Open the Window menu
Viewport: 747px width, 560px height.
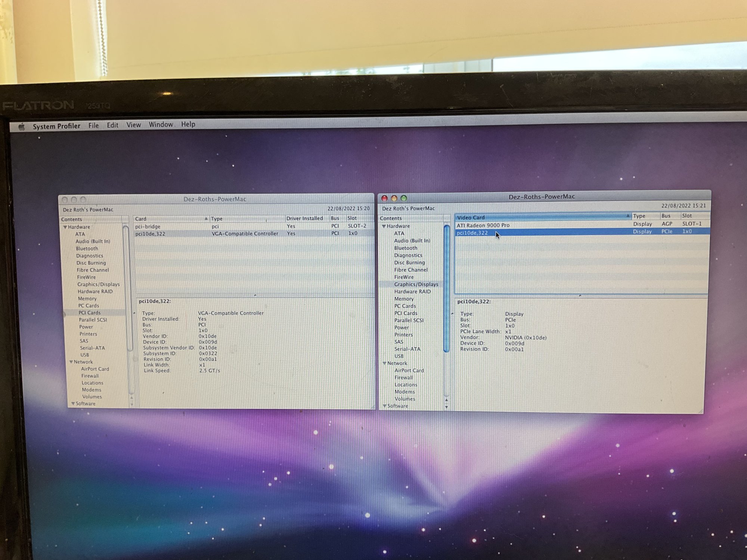click(x=161, y=124)
